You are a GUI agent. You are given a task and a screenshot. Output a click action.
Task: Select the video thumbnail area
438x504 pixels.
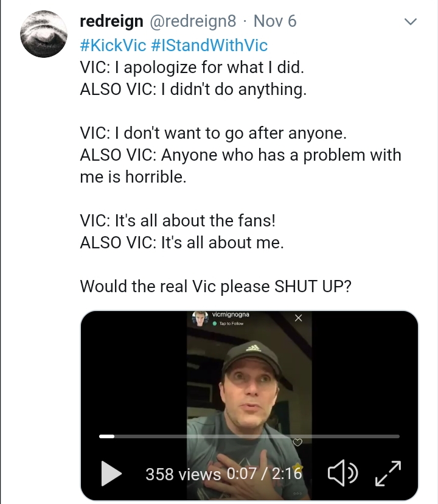(x=249, y=405)
